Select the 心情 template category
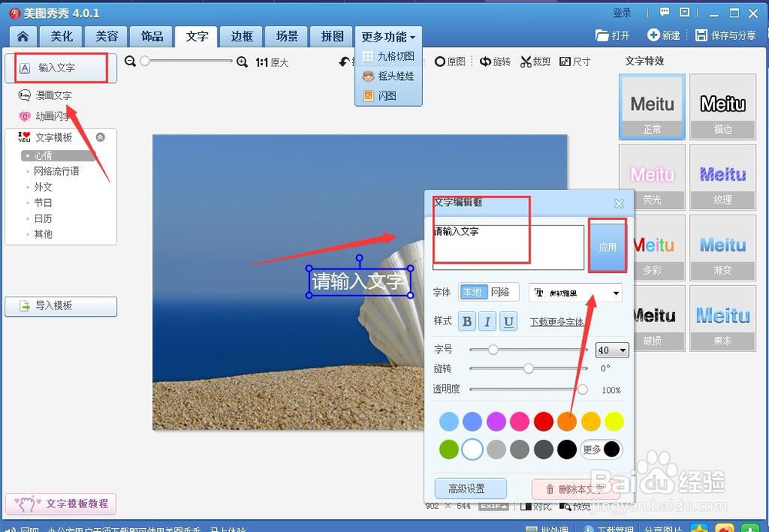Screen dimensions: 769x532 point(58,155)
